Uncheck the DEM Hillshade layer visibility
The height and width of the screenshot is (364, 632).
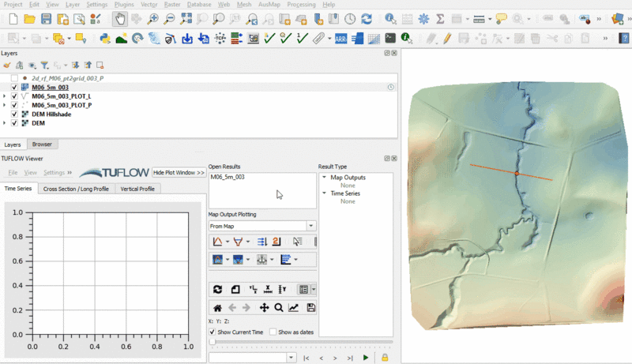coord(15,114)
